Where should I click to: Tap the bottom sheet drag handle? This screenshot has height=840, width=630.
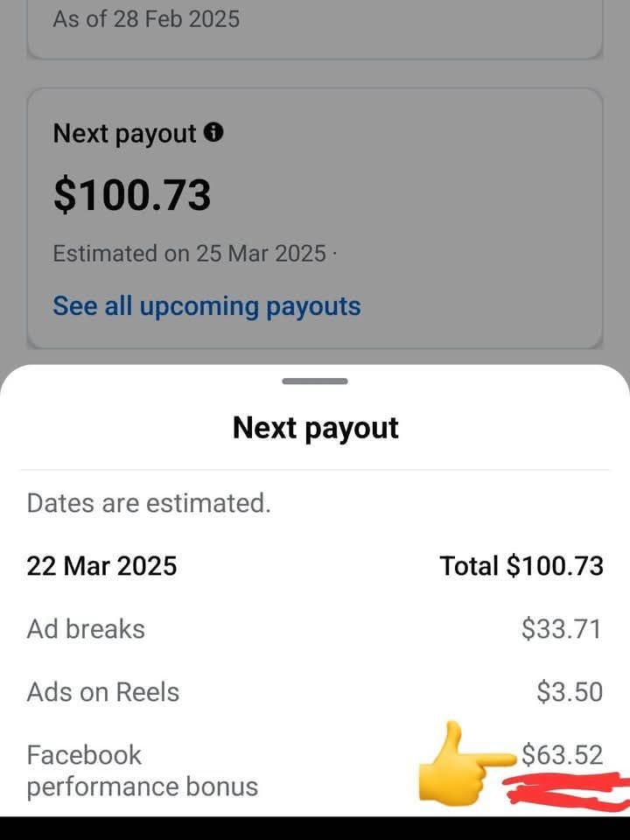[315, 381]
